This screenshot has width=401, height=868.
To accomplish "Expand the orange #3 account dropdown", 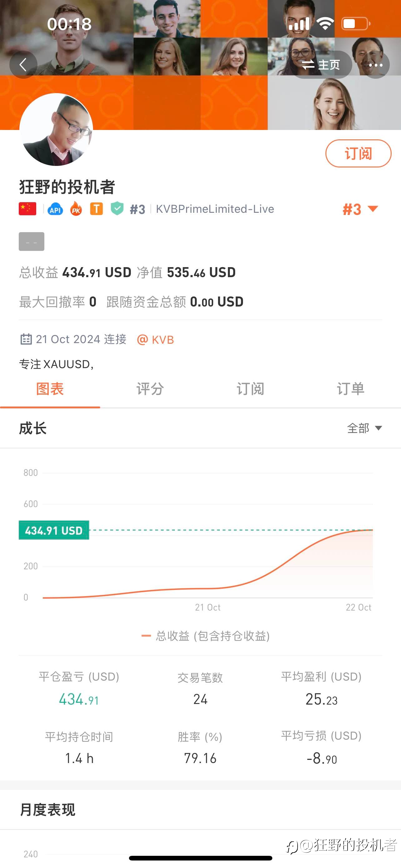I will click(360, 209).
